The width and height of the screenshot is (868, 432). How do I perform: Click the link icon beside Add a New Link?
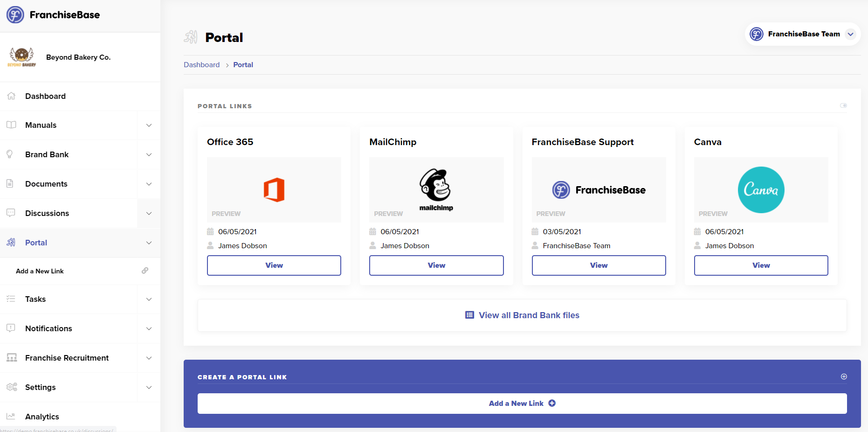click(x=145, y=271)
